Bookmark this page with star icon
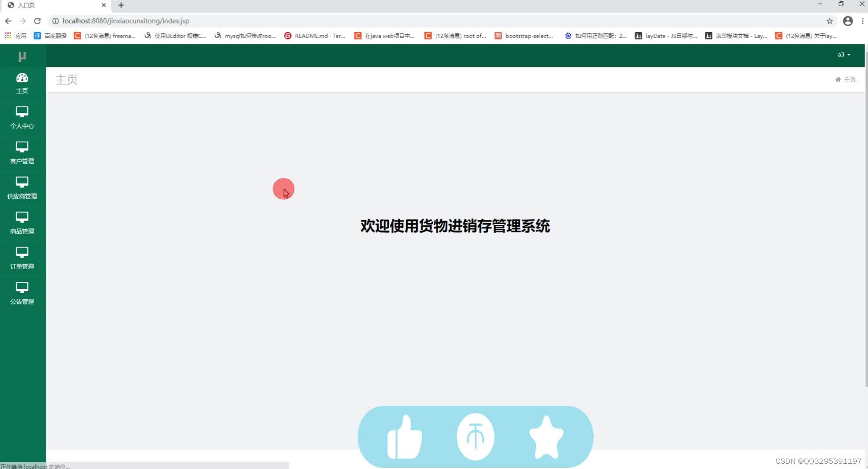868x469 pixels. (x=829, y=21)
